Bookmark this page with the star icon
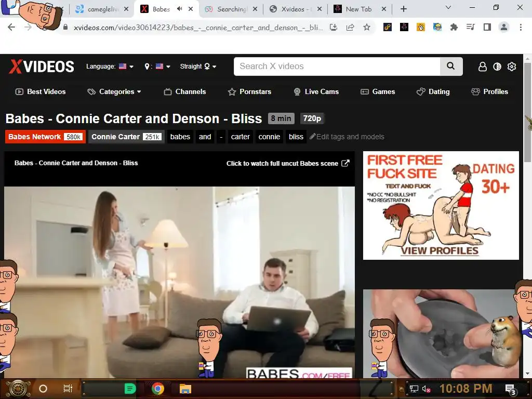Viewport: 532px width, 399px height. (366, 28)
